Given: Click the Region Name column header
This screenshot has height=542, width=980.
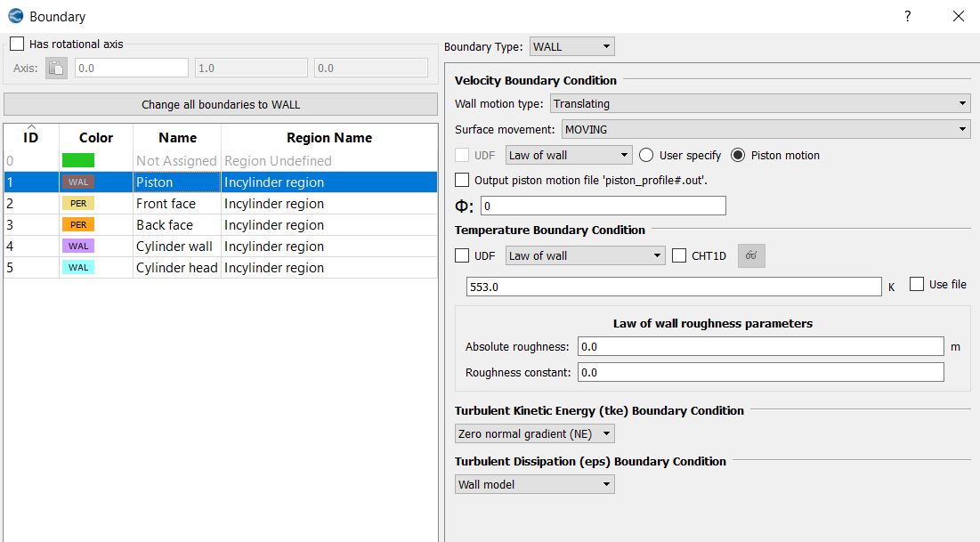Looking at the screenshot, I should [x=329, y=137].
